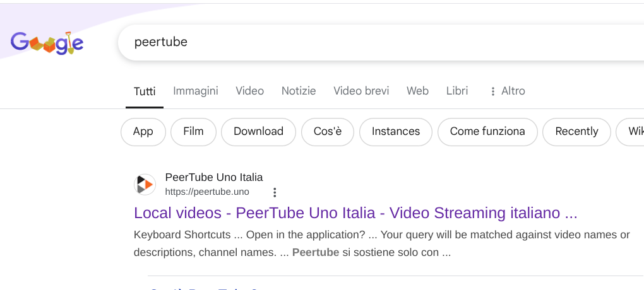Click the Google doodle logo
644x290 pixels.
47,43
